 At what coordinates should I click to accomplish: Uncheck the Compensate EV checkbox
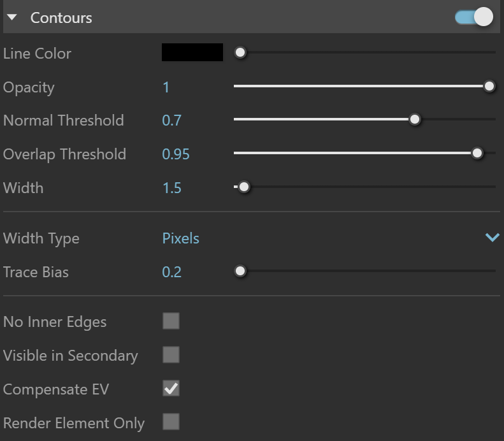(x=171, y=388)
